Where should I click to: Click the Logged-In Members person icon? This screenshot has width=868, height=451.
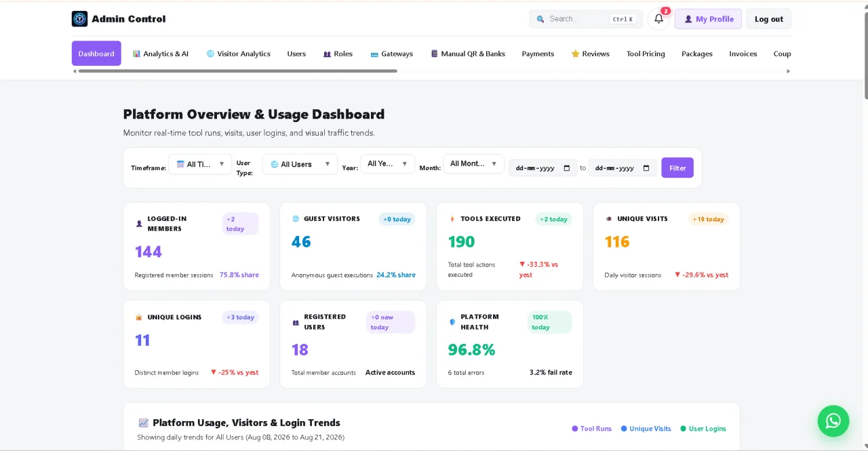139,224
